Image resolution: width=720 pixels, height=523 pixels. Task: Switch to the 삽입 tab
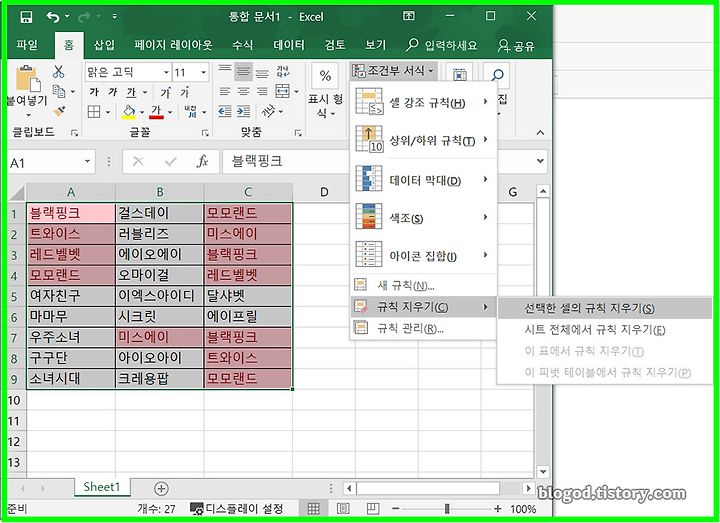pos(104,45)
